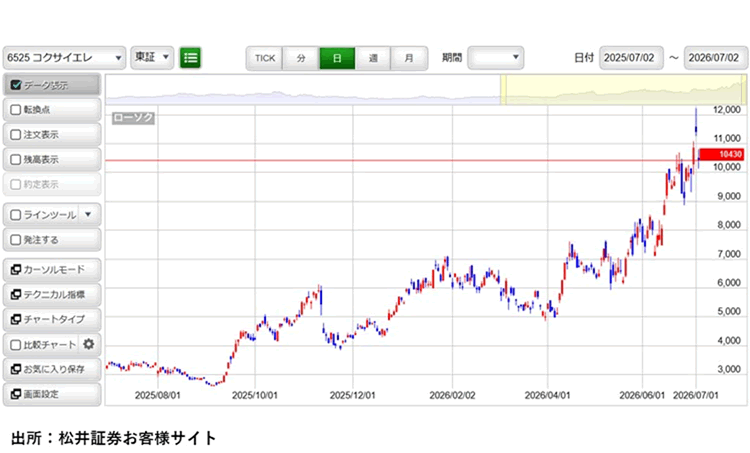Click the red 10430 current price tag

click(722, 154)
